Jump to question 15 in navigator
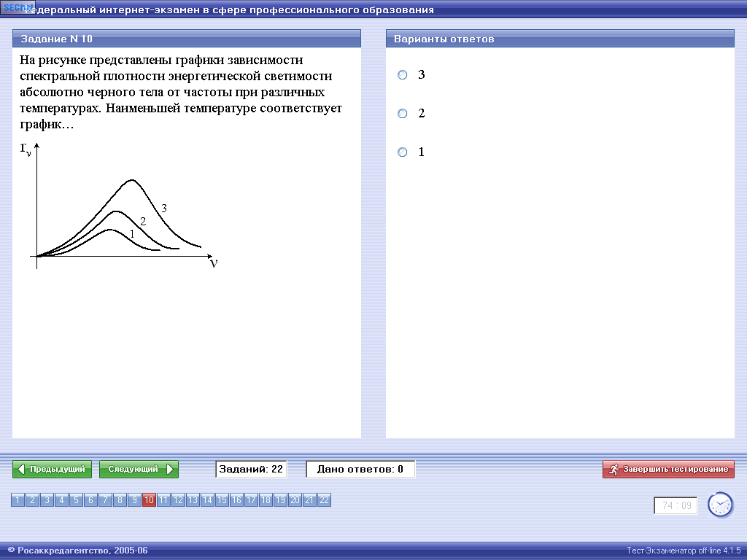747x560 pixels. tap(222, 500)
